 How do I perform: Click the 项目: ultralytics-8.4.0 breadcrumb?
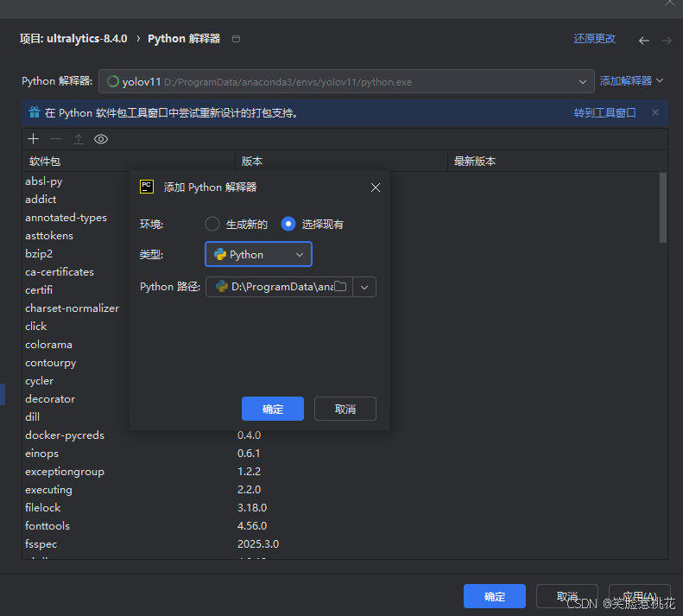(x=73, y=39)
